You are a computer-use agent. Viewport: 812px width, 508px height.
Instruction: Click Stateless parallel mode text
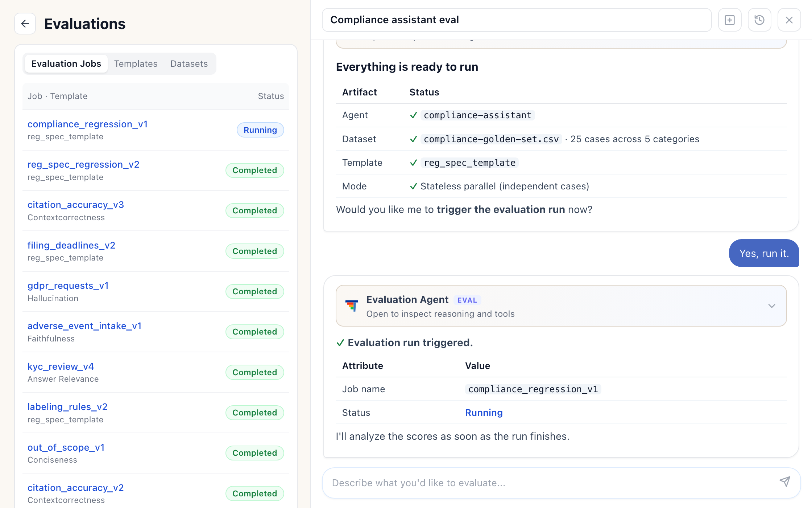505,186
